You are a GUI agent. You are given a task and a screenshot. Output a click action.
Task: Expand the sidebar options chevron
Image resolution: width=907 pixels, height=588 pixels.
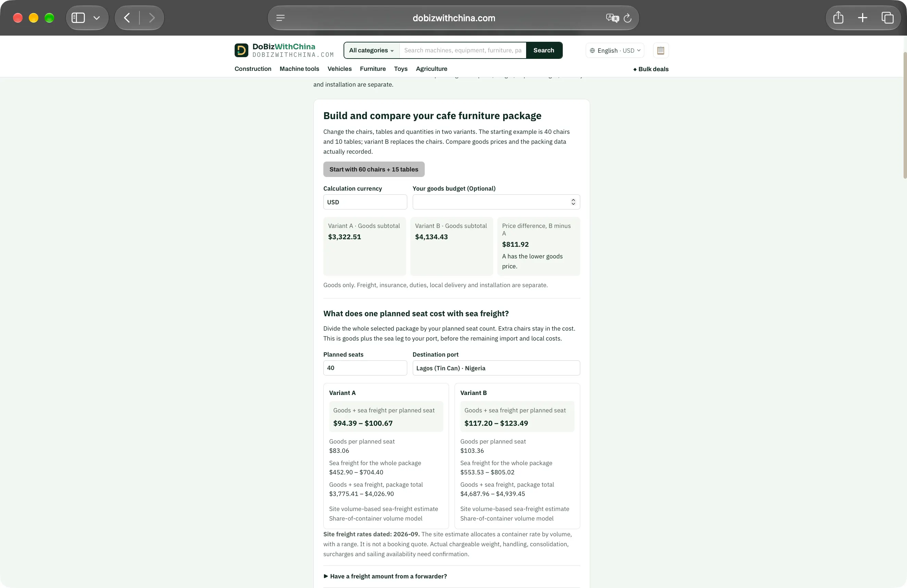(x=97, y=18)
